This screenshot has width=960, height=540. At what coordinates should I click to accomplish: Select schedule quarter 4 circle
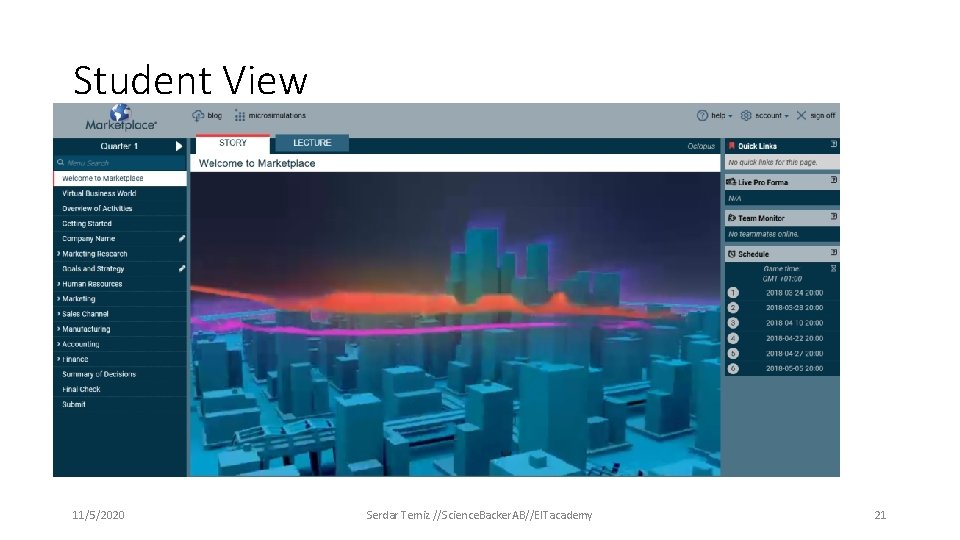pyautogui.click(x=733, y=338)
